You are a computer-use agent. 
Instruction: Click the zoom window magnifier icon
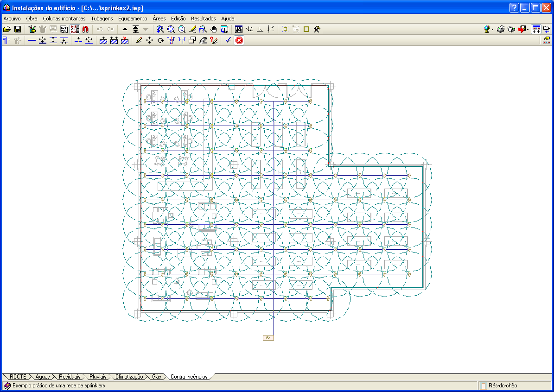tap(203, 29)
